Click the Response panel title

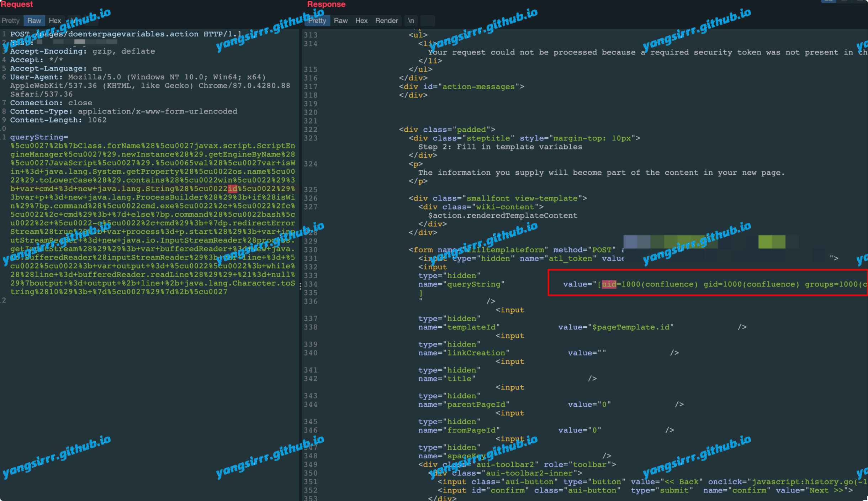pyautogui.click(x=326, y=4)
